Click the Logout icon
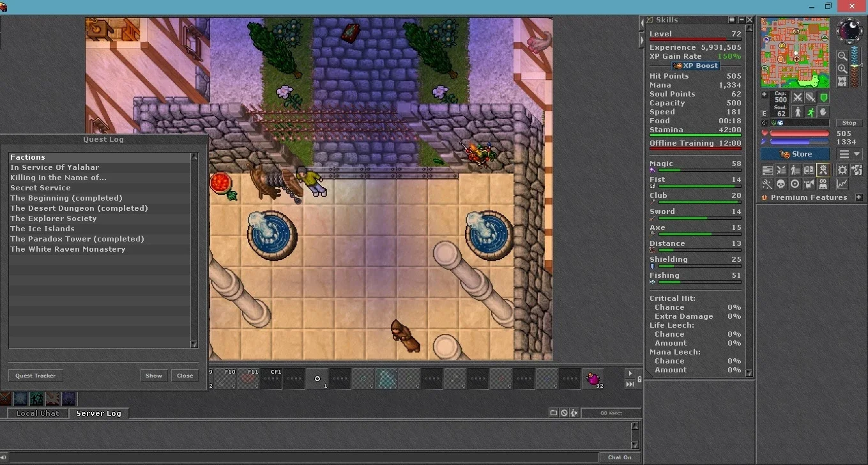868x465 pixels. pyautogui.click(x=857, y=170)
